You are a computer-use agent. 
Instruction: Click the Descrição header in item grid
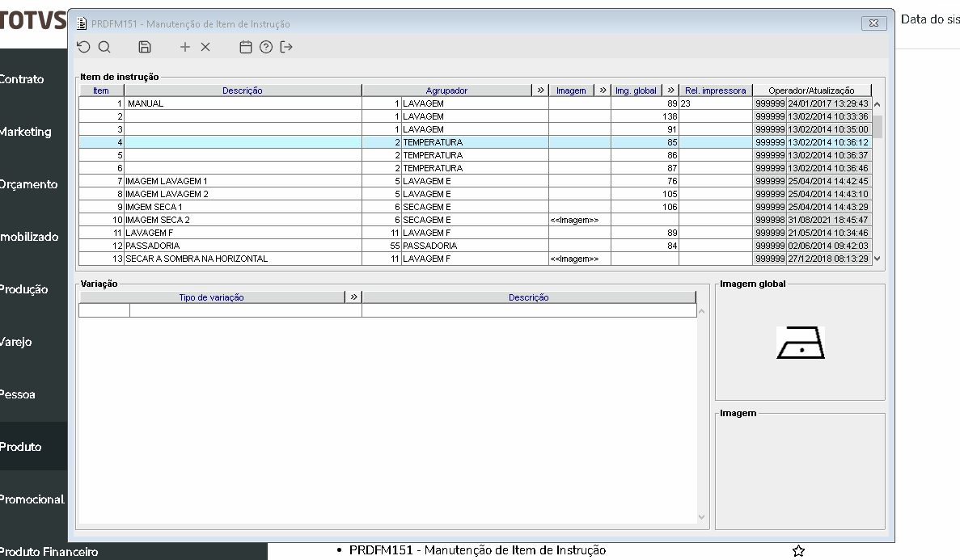(x=243, y=91)
